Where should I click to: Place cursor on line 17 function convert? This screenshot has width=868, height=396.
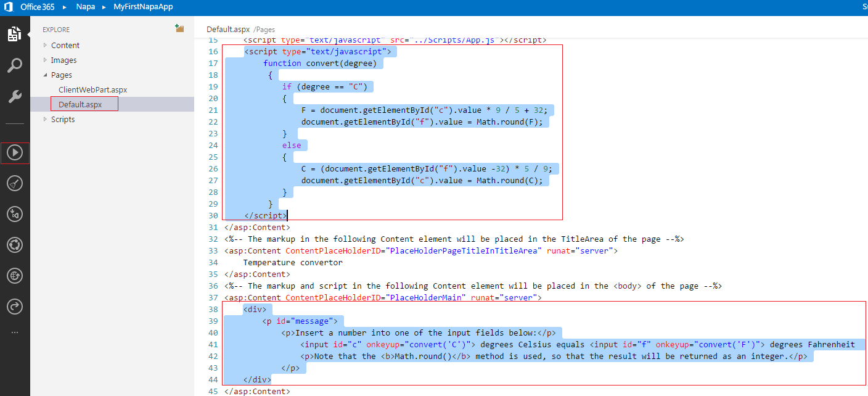click(x=320, y=63)
